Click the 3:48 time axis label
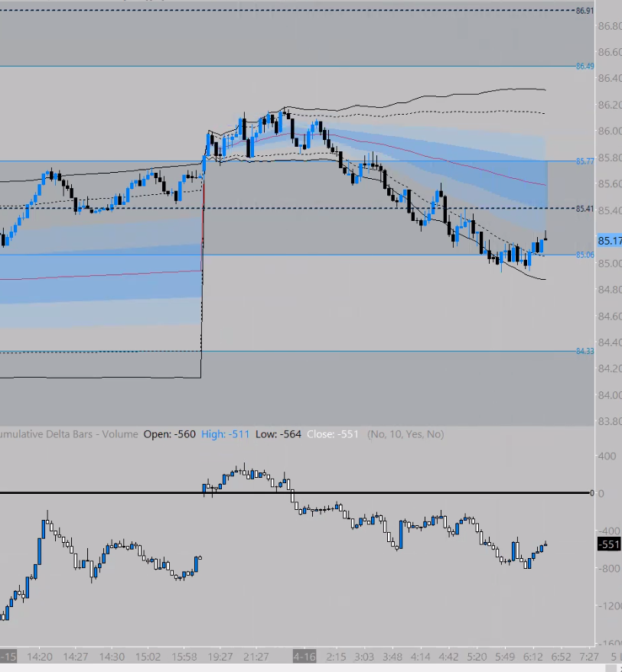This screenshot has width=622, height=672. 392,657
